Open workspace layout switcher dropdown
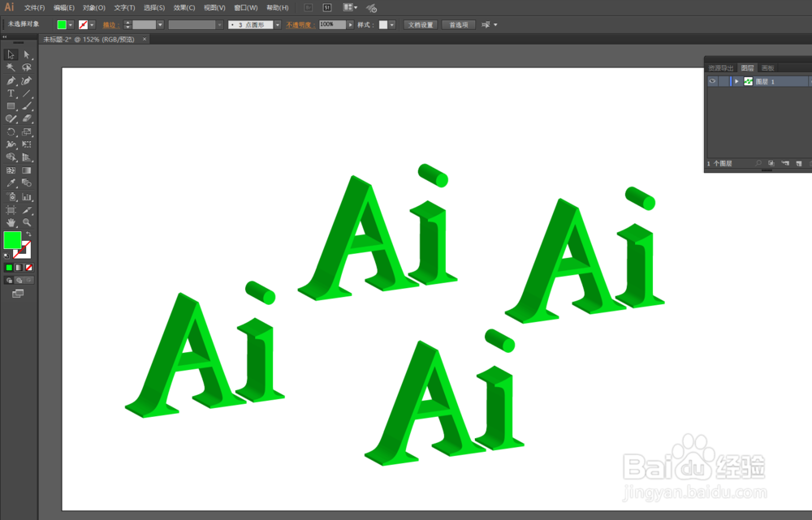The width and height of the screenshot is (812, 520). point(350,7)
